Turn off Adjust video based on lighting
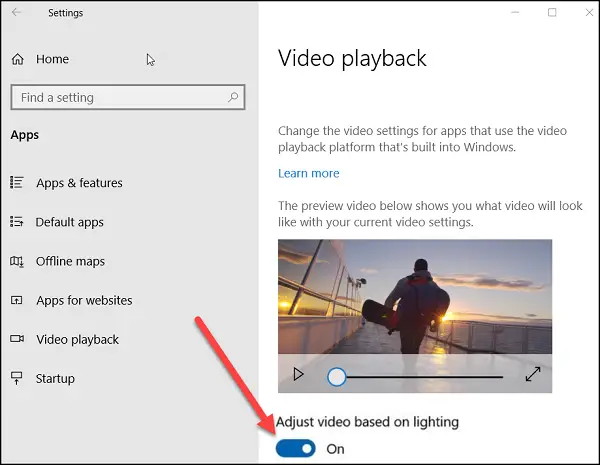Screen dimensions: 600x465 click(x=296, y=449)
